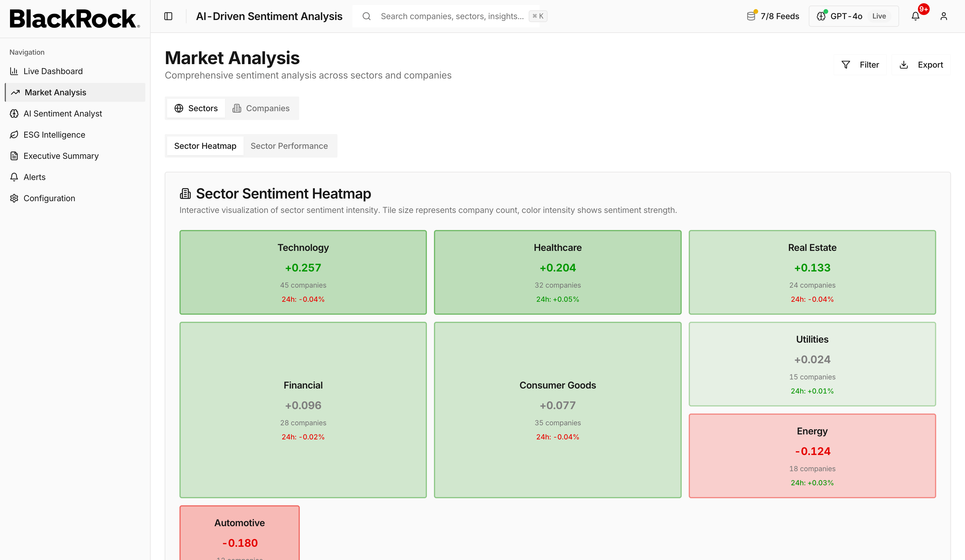Screen dimensions: 965x560
Task: Select Market Analysis in navigation
Action: 75,92
